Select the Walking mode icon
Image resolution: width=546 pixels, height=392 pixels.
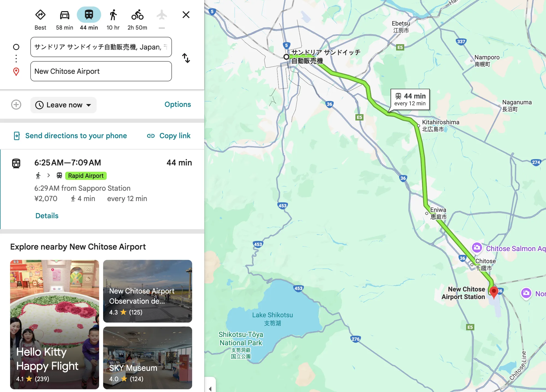(x=113, y=15)
